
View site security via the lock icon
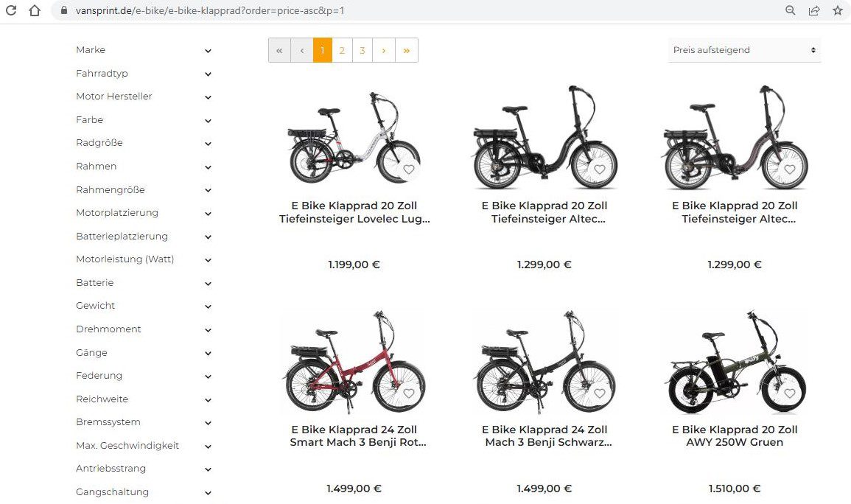(x=64, y=10)
